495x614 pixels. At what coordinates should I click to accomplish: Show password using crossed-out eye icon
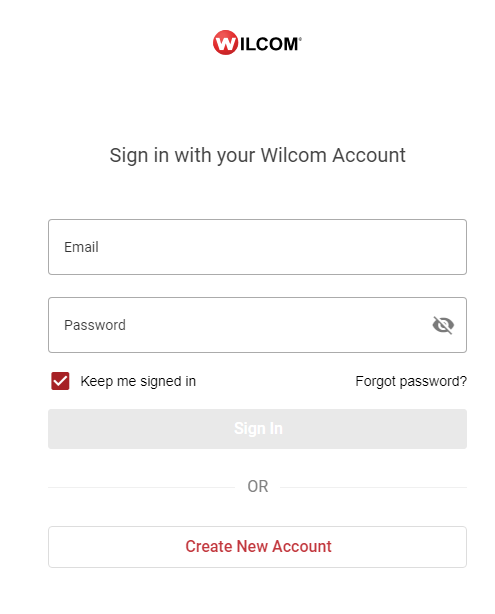(443, 325)
